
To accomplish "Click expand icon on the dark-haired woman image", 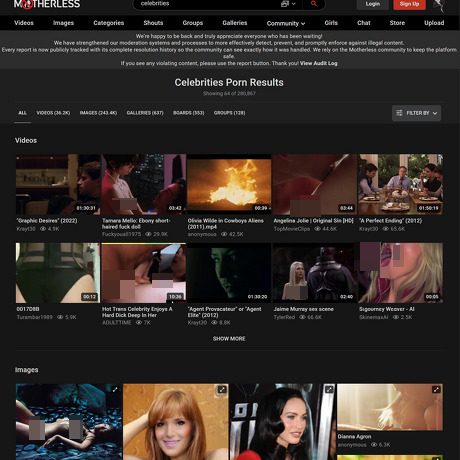I will [329, 389].
